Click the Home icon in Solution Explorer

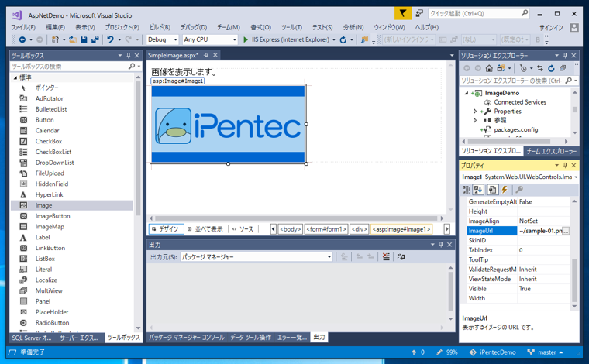[x=489, y=68]
